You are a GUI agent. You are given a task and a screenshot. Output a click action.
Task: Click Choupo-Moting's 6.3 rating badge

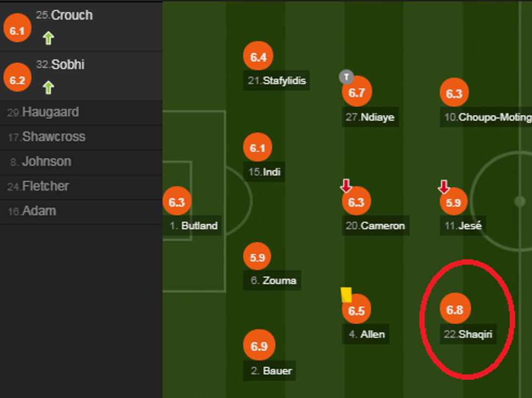[454, 93]
